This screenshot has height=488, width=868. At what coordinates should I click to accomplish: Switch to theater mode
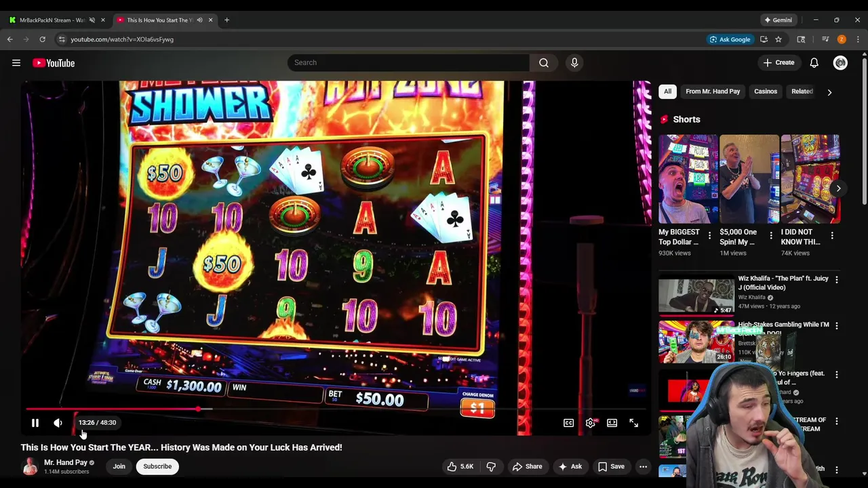612,423
